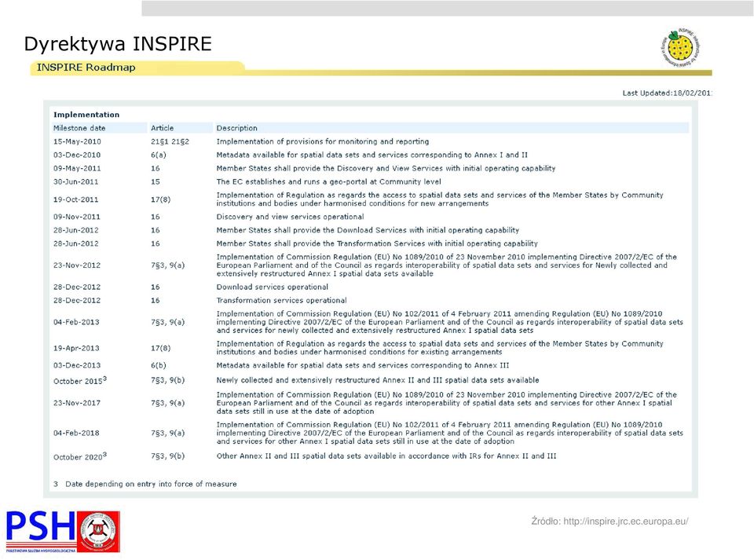This screenshot has width=754, height=560.
Task: Click 'Implementation of provisions for monitoring and reporting'
Action: pyautogui.click(x=323, y=141)
